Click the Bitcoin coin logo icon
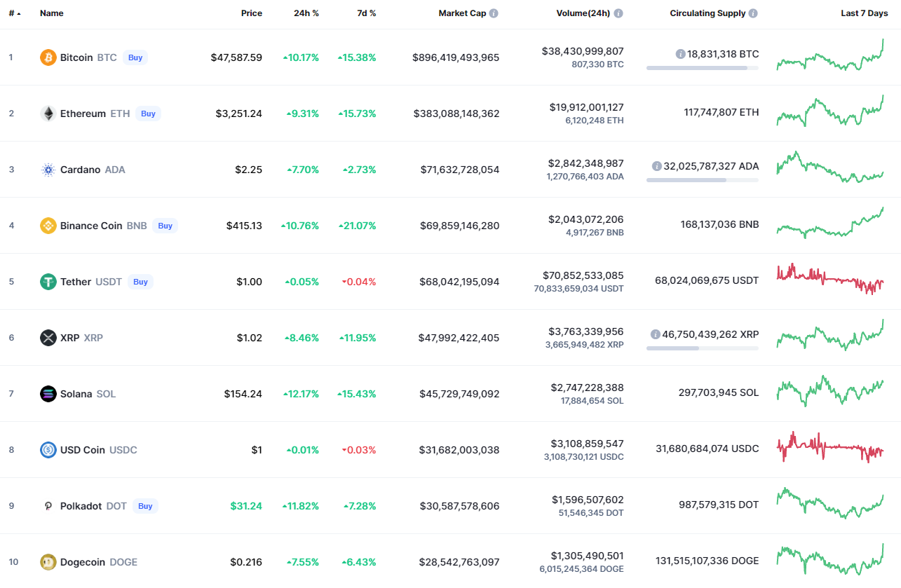The height and width of the screenshot is (588, 901). tap(48, 57)
